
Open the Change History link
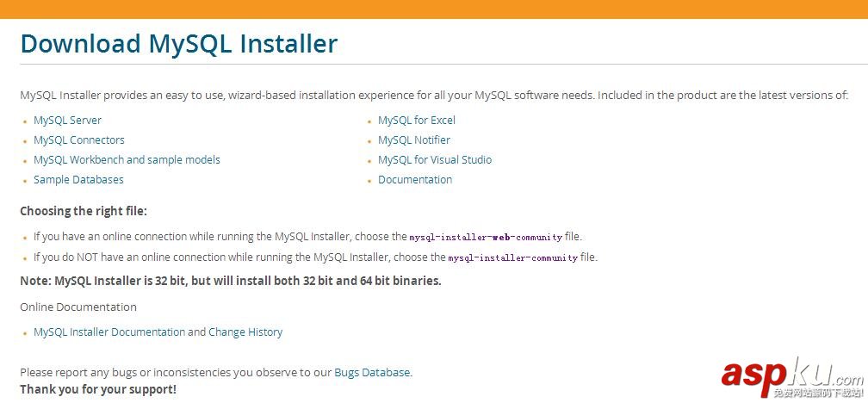245,332
